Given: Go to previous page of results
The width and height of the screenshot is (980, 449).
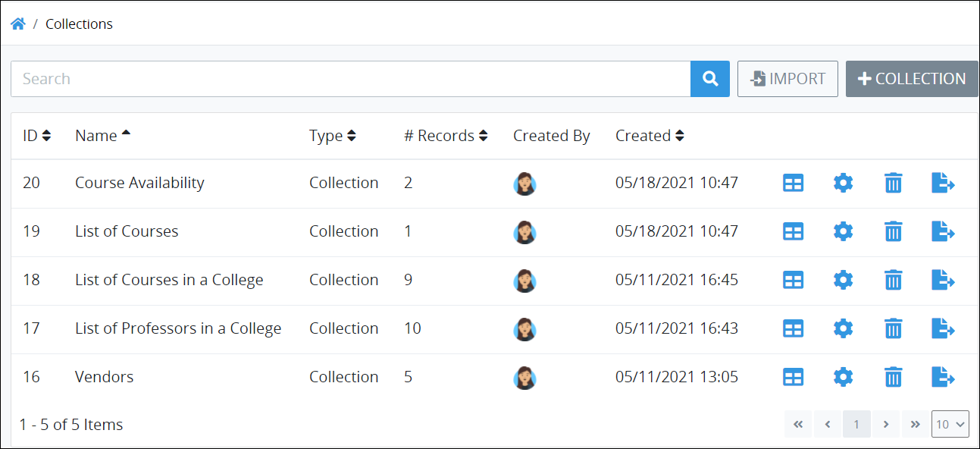Looking at the screenshot, I should (828, 425).
